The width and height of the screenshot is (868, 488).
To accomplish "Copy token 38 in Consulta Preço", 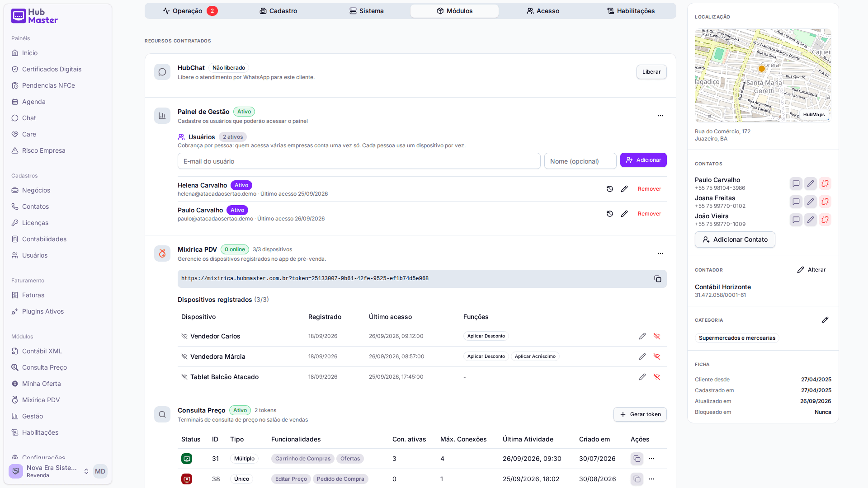I will click(637, 479).
